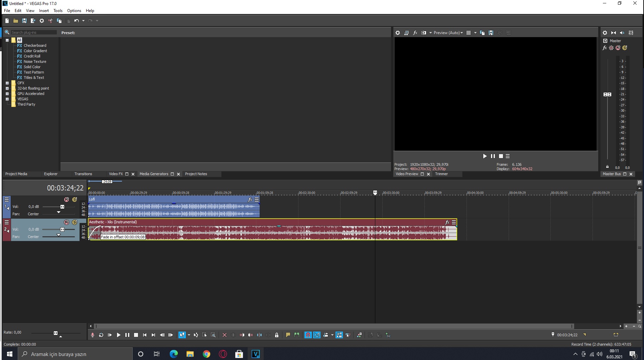The width and height of the screenshot is (644, 360).
Task: Switch to Project Media tab
Action: click(x=16, y=174)
